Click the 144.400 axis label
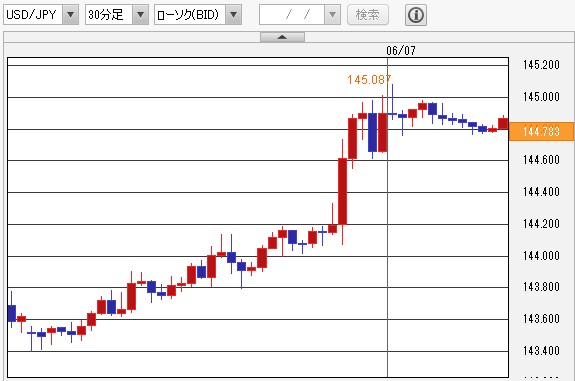Screen dimensions: 575x381 pyautogui.click(x=541, y=192)
